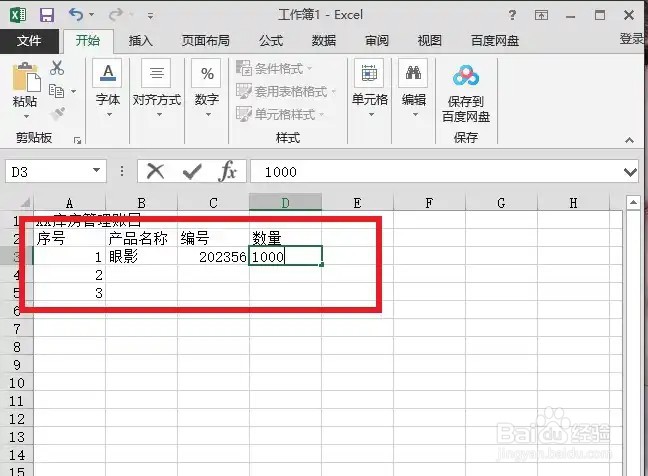Image resolution: width=648 pixels, height=476 pixels.
Task: Click cell A5 containing 3
Action: coord(69,293)
